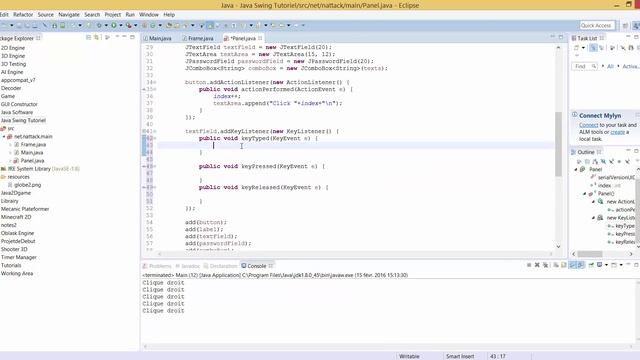Image resolution: width=640 pixels, height=360 pixels.
Task: Minimize the Package Explorer view
Action: pyautogui.click(x=124, y=37)
